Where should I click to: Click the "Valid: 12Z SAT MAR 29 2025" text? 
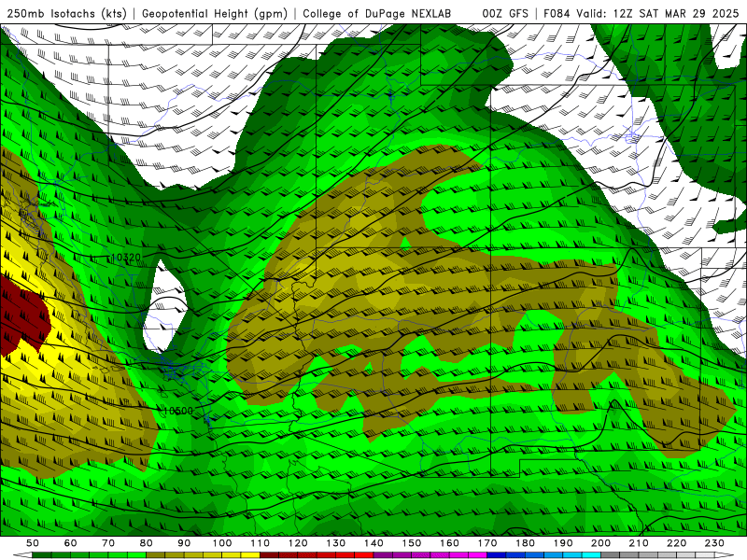657,14
